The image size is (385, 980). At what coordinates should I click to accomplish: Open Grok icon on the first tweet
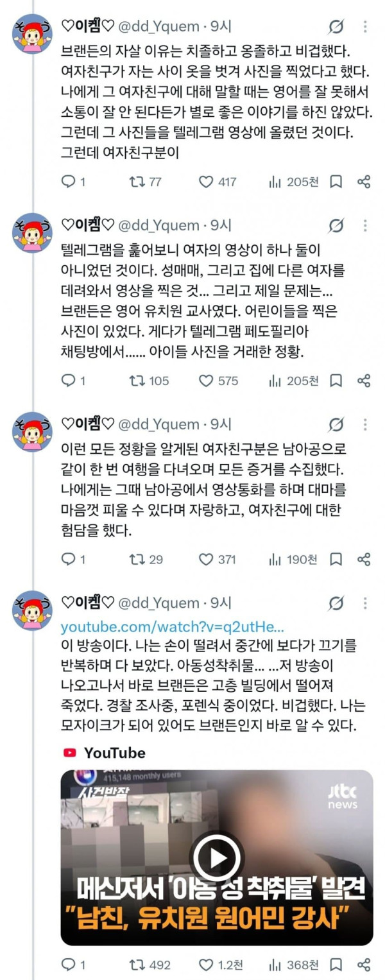click(x=335, y=27)
